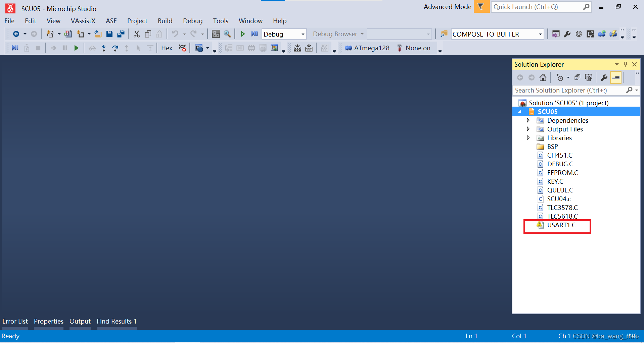Select the TLC3578.C file
Image resolution: width=644 pixels, height=343 pixels.
point(562,208)
